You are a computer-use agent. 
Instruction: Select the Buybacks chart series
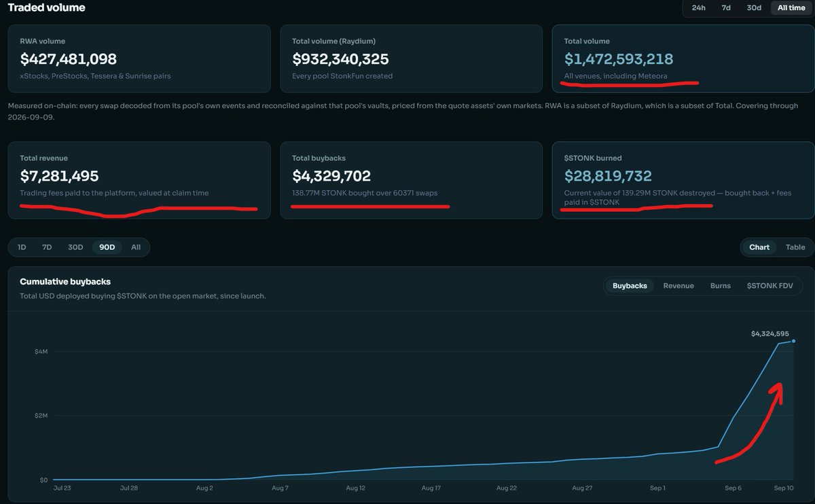click(x=630, y=286)
